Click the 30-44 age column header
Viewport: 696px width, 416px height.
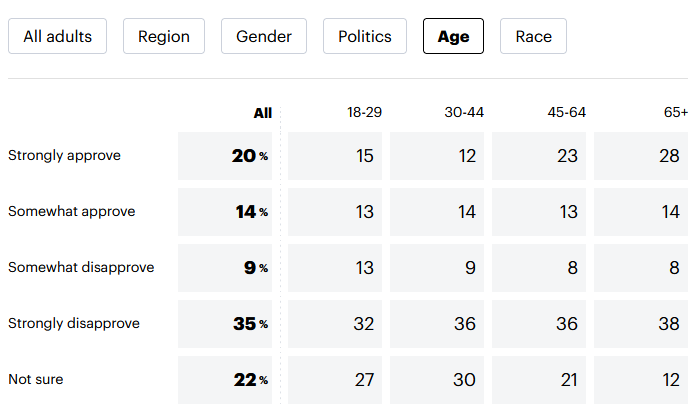point(464,113)
